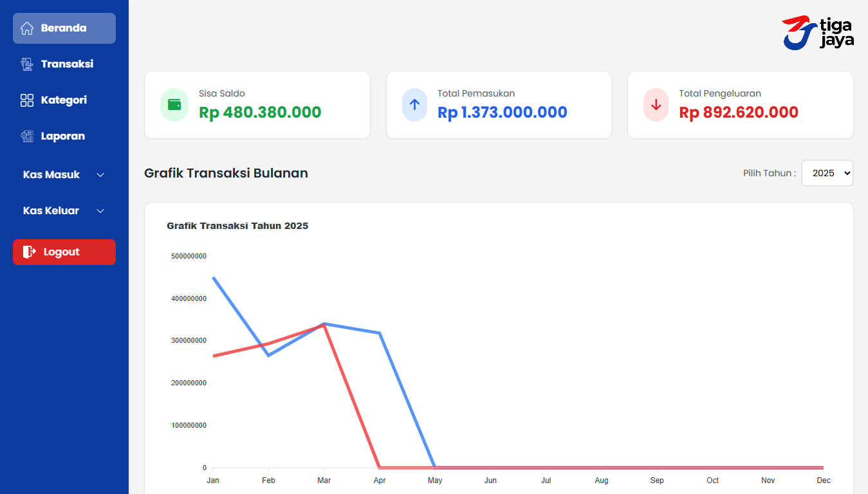Image resolution: width=868 pixels, height=494 pixels.
Task: Click the Kas Masuk menu label
Action: pos(51,175)
